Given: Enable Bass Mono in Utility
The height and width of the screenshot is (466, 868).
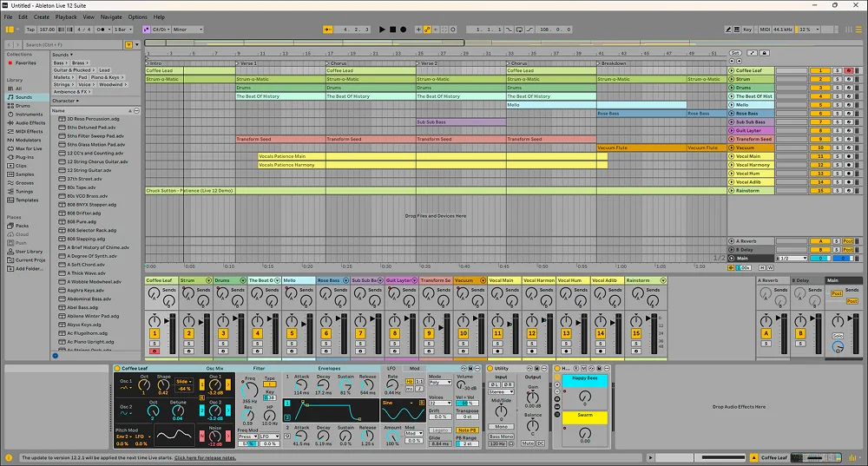Looking at the screenshot, I should (502, 436).
